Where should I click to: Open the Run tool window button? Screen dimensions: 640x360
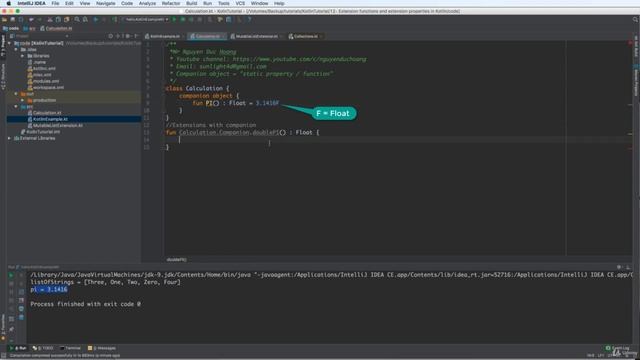point(18,348)
